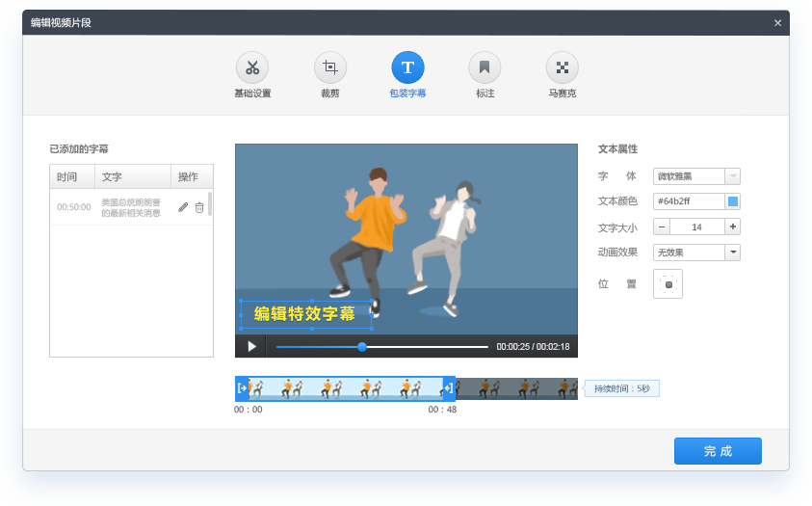Open the 位置 position picker
The width and height of the screenshot is (812, 506).
(x=668, y=284)
